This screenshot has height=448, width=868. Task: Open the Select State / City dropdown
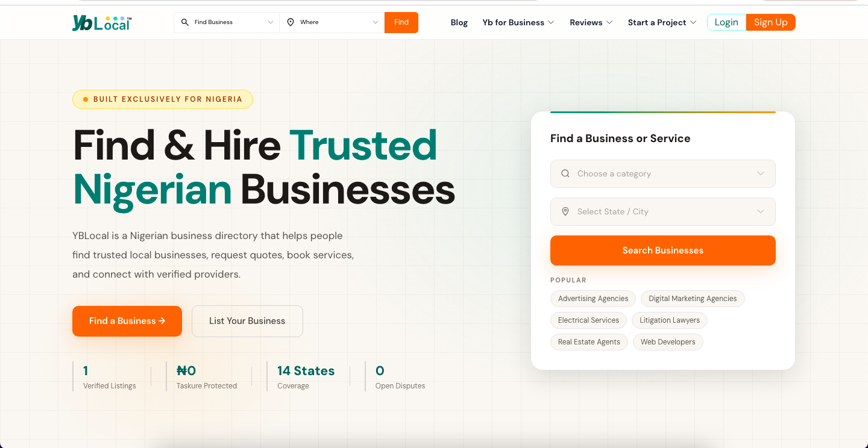point(663,211)
